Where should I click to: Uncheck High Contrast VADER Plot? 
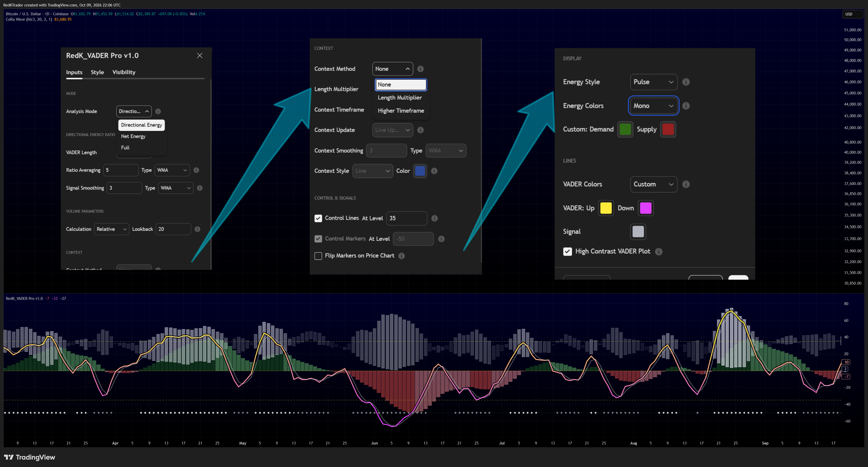tap(568, 251)
